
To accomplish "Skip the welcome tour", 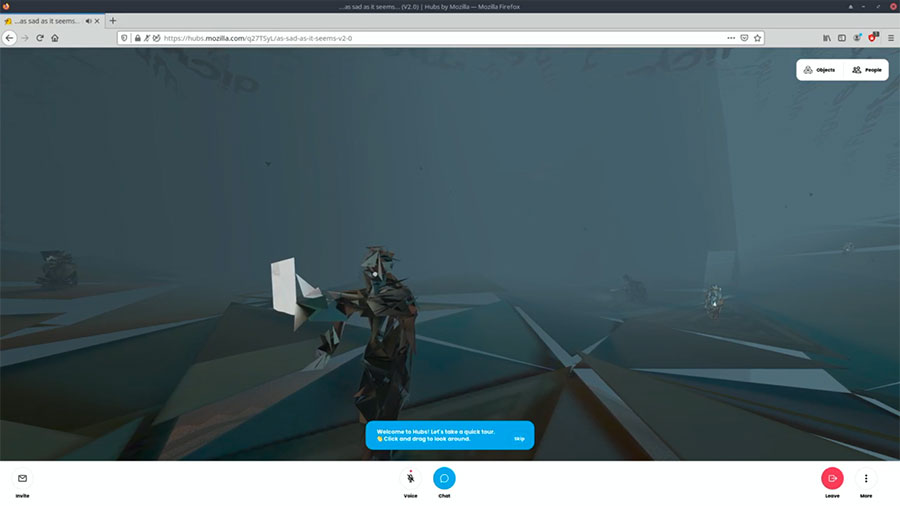I will point(519,439).
